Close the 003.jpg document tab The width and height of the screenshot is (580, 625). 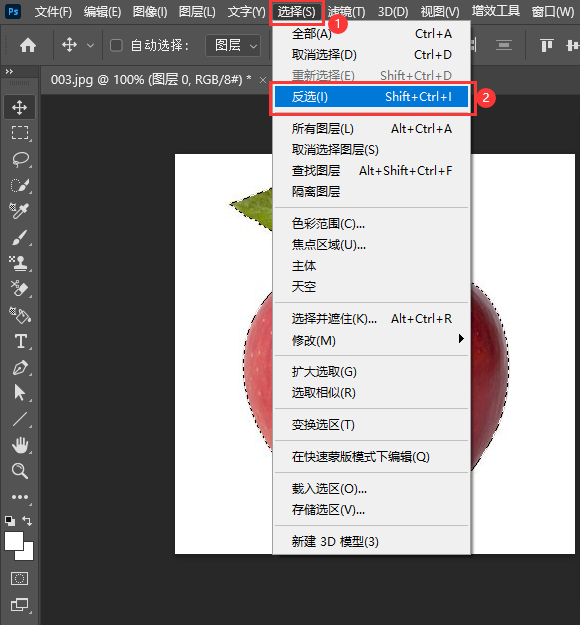pos(262,80)
